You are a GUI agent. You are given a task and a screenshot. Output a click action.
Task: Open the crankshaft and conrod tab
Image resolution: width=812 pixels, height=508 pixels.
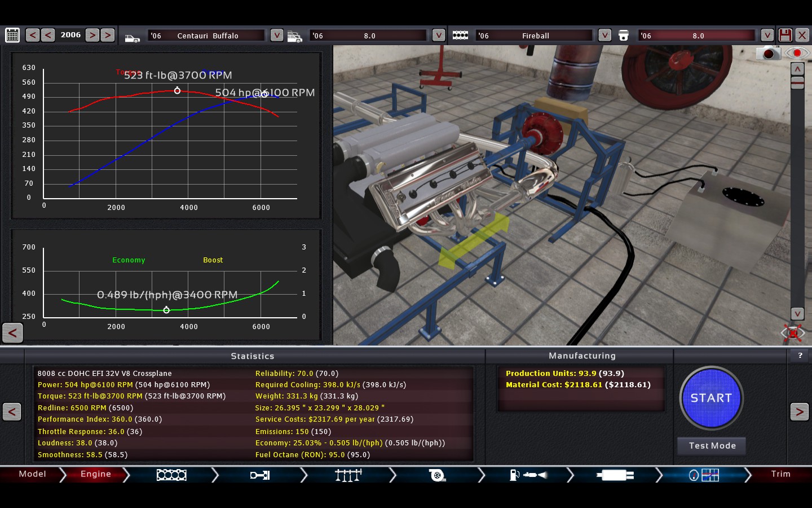(260, 475)
